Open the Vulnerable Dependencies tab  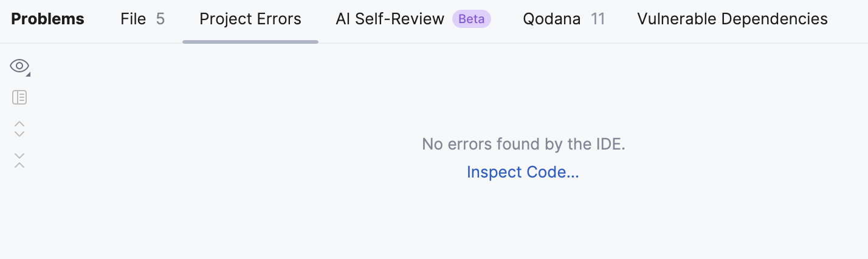point(732,19)
